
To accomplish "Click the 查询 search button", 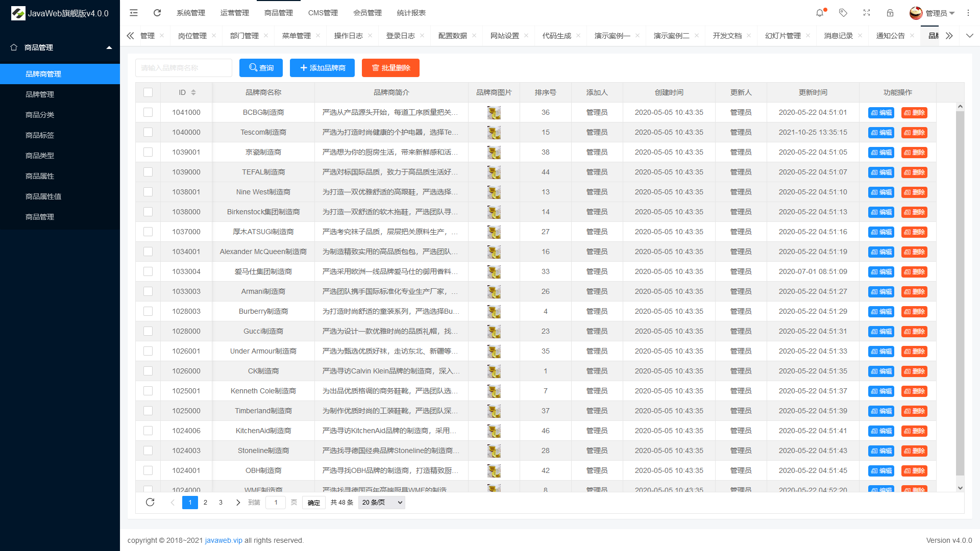I will (261, 68).
